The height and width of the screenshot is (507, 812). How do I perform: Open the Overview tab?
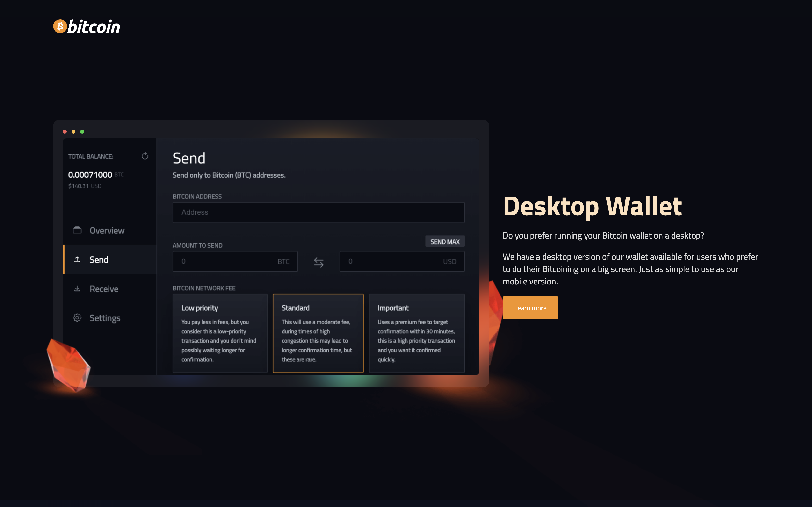coord(107,230)
